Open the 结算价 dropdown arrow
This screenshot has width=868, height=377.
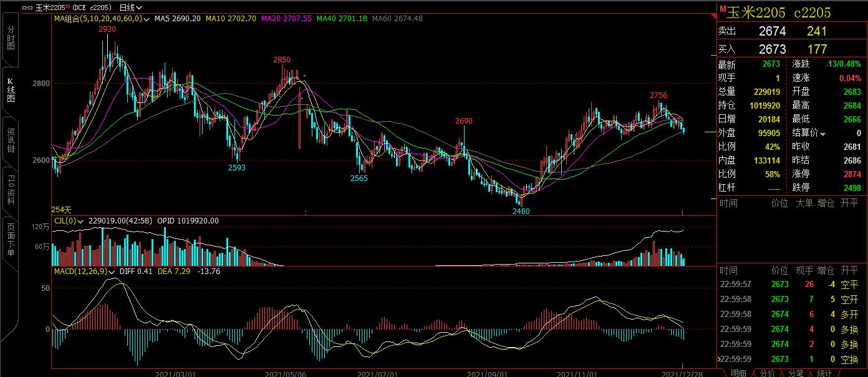click(x=823, y=134)
